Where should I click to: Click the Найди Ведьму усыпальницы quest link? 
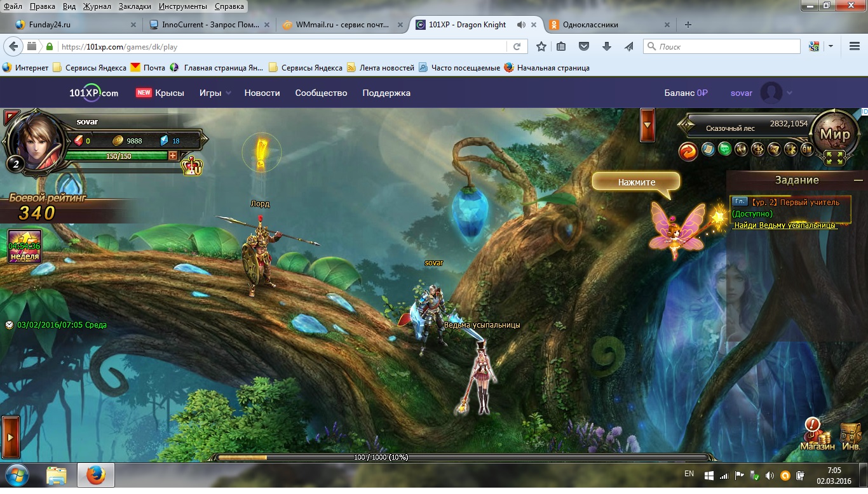click(785, 225)
